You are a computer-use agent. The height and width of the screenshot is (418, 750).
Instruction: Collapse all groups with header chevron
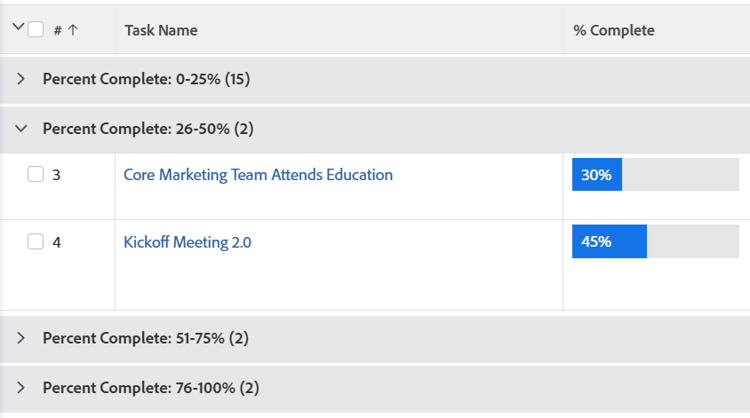pyautogui.click(x=17, y=28)
